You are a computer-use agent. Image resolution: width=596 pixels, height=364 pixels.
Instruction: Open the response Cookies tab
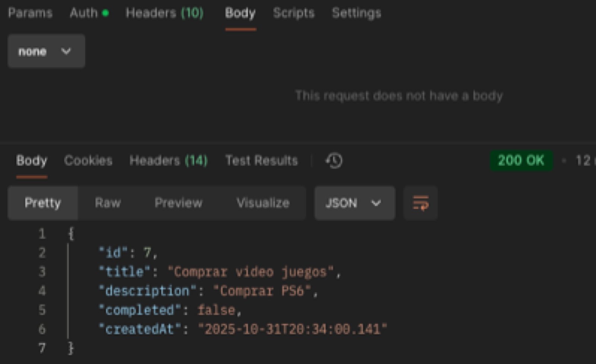(88, 160)
